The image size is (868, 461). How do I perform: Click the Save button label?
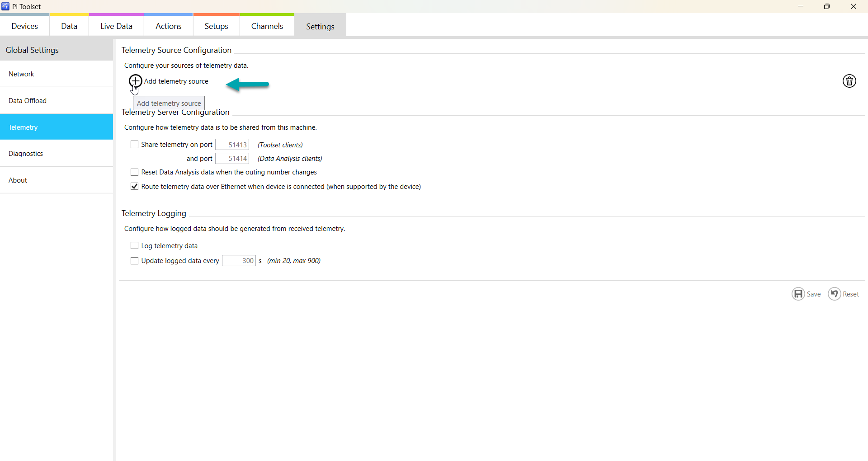(x=814, y=294)
